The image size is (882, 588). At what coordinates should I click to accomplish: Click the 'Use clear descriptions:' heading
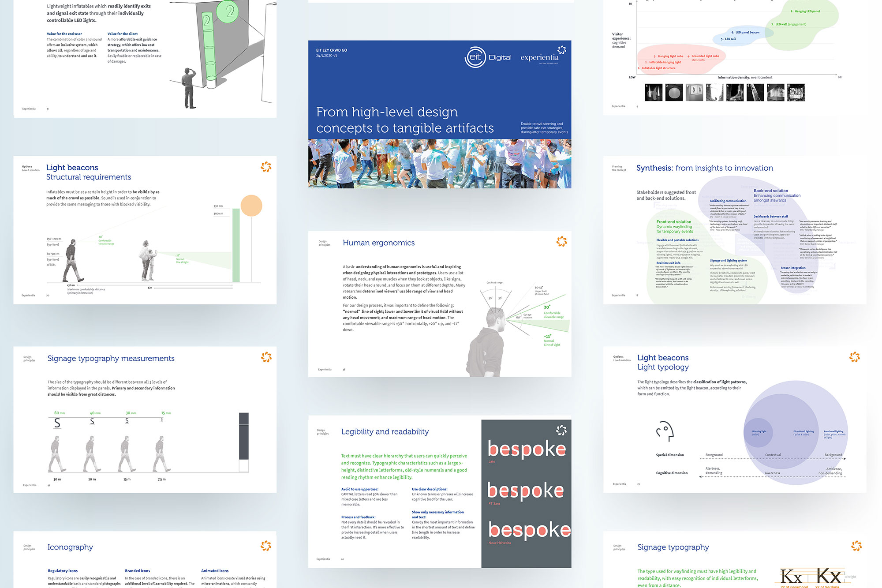[x=430, y=489]
